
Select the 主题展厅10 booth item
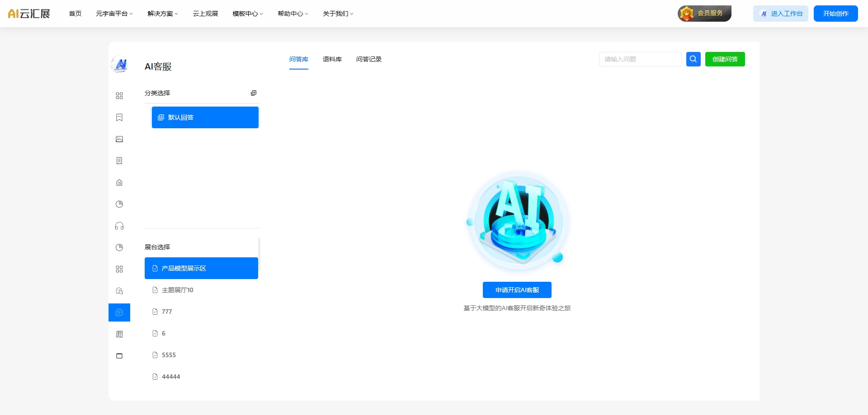(x=178, y=290)
